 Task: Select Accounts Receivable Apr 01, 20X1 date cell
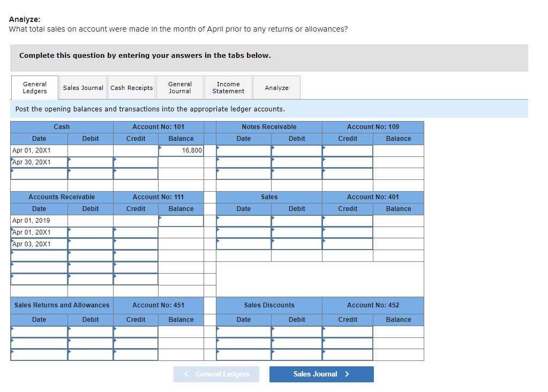pos(39,232)
